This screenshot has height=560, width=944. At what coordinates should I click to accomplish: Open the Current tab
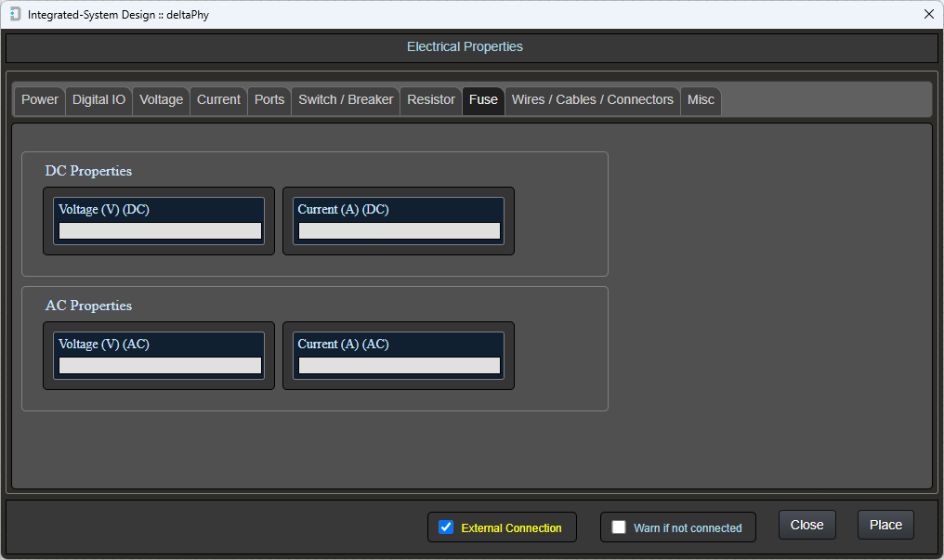pos(218,100)
